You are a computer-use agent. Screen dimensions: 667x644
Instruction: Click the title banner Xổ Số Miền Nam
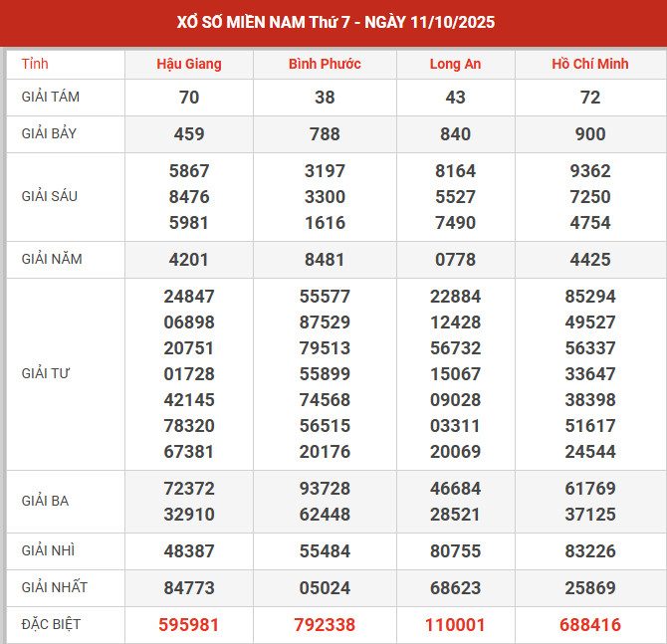pyautogui.click(x=333, y=22)
